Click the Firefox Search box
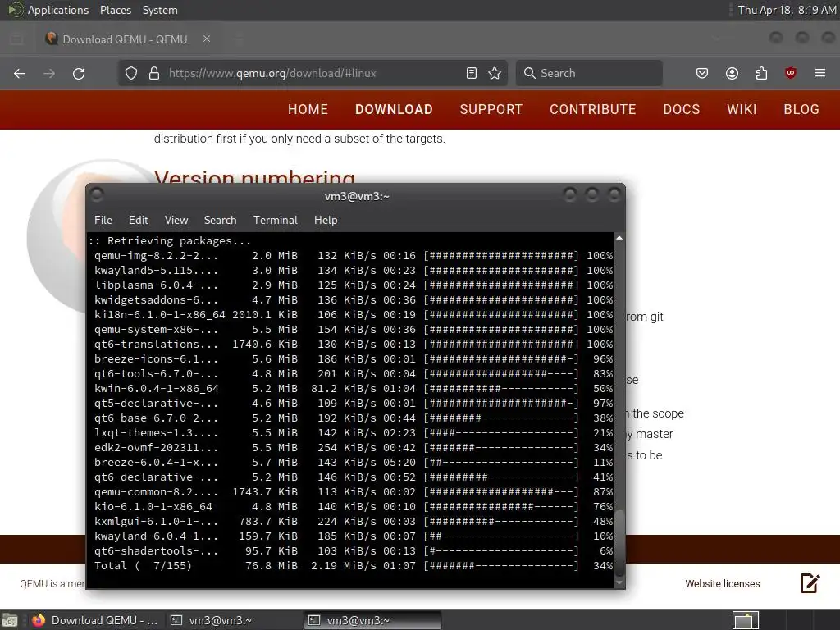This screenshot has width=840, height=630. tap(589, 73)
